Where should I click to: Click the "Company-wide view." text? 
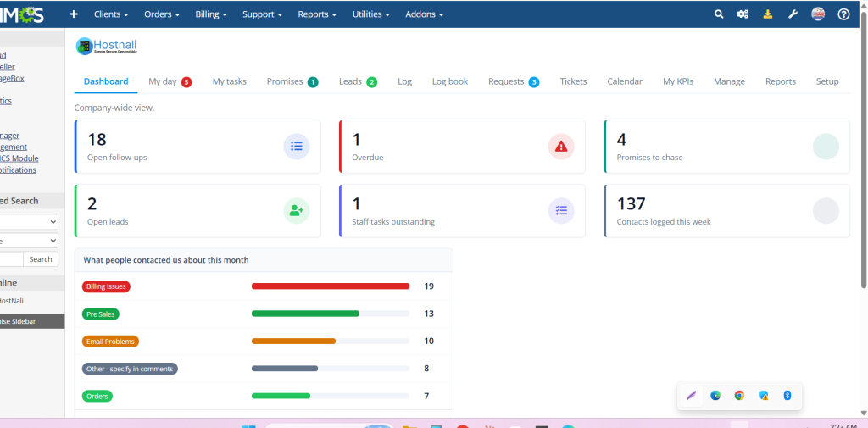click(x=114, y=108)
